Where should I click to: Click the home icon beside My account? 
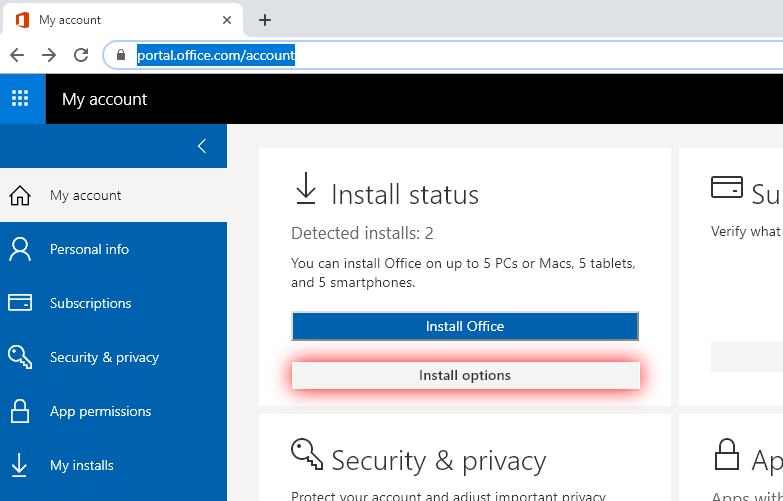tap(20, 195)
